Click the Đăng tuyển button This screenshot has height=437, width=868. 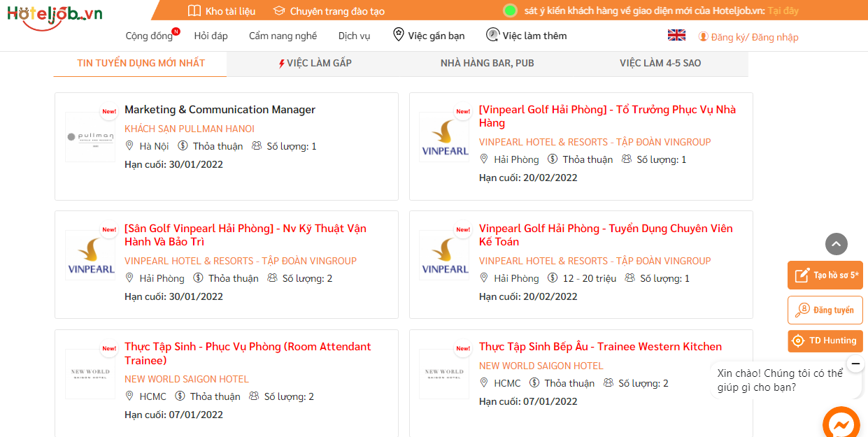[825, 310]
